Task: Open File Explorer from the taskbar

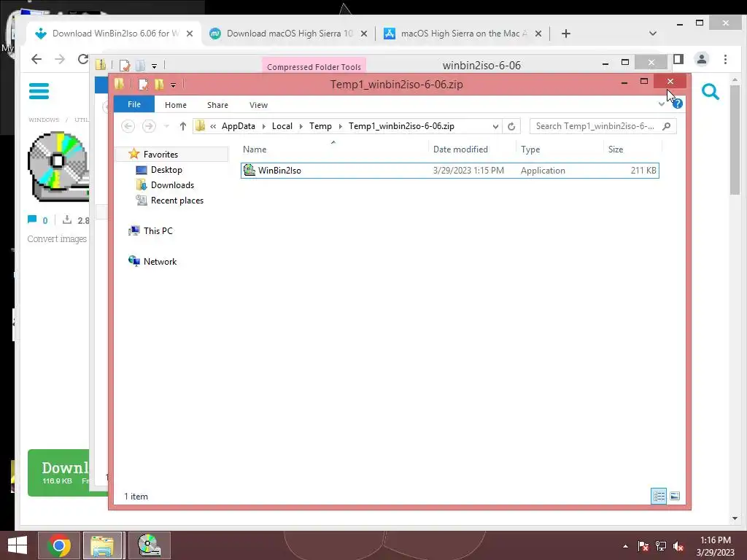Action: 104,545
